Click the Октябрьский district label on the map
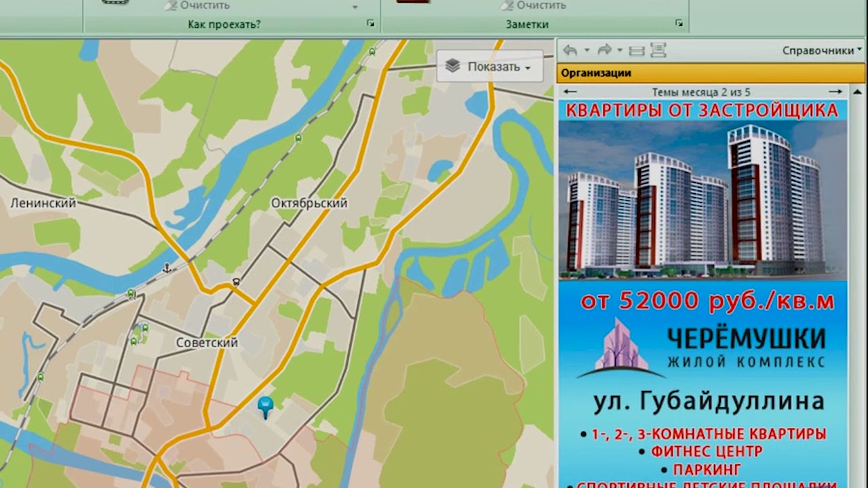Image resolution: width=868 pixels, height=488 pixels. tap(309, 203)
